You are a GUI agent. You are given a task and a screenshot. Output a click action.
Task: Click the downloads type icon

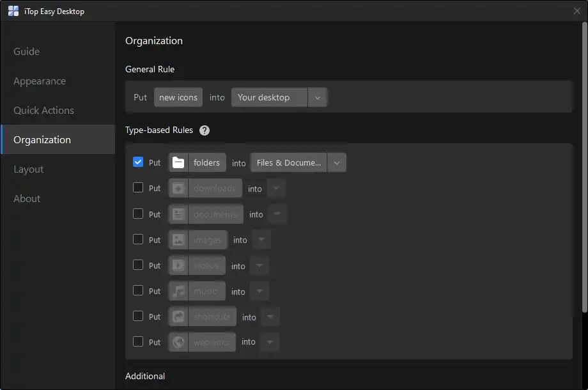[178, 189]
